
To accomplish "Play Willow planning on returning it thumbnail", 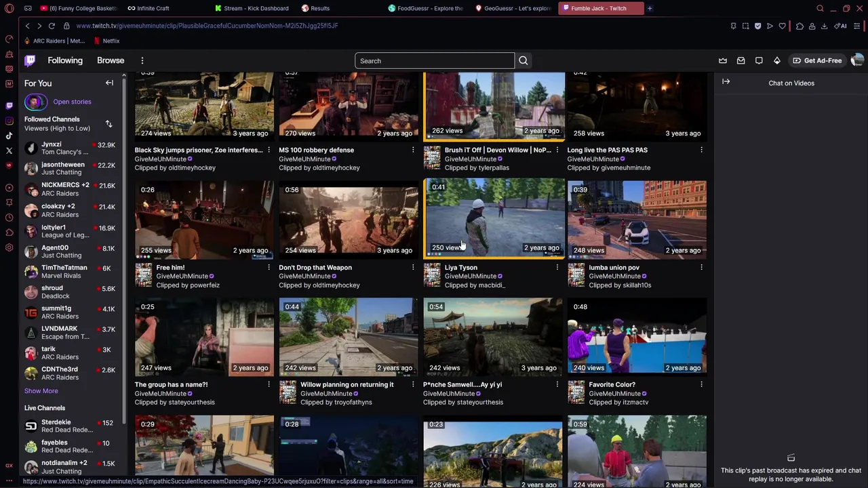I will (349, 337).
